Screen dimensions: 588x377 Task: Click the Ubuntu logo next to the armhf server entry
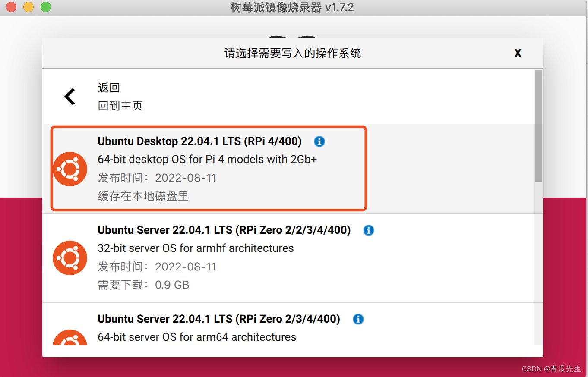[x=70, y=258]
